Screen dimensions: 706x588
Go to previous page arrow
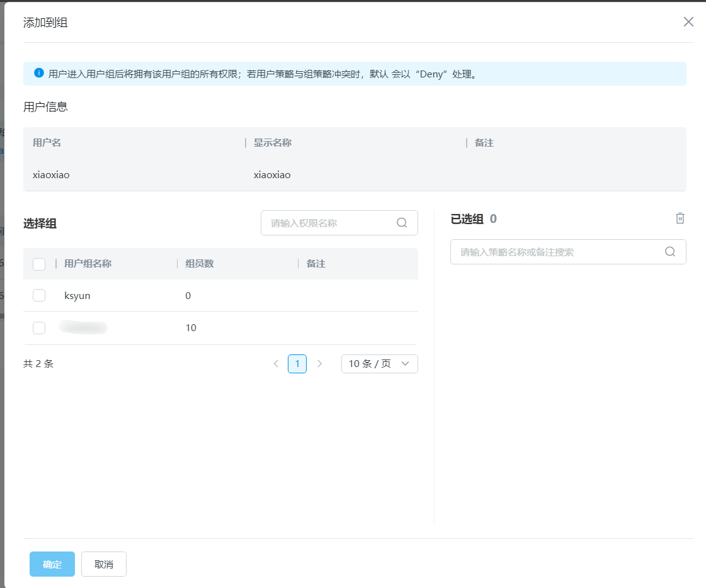click(276, 364)
